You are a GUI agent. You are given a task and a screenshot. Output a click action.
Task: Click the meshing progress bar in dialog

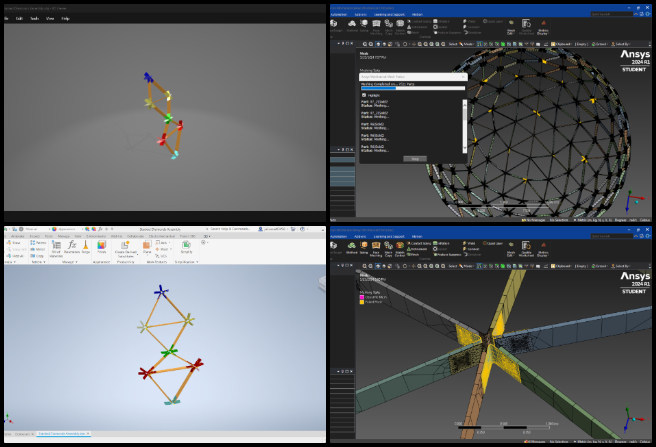pos(413,88)
